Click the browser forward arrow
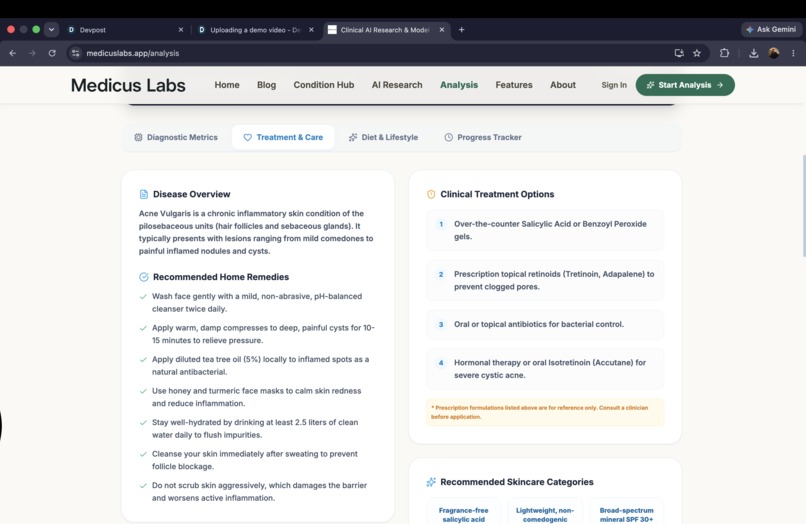The image size is (806, 524). tap(32, 53)
